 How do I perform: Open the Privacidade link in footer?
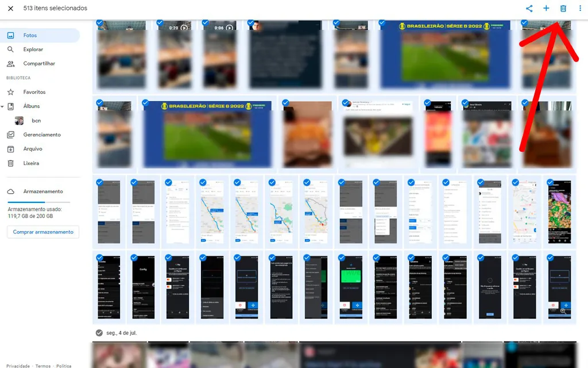coord(18,366)
